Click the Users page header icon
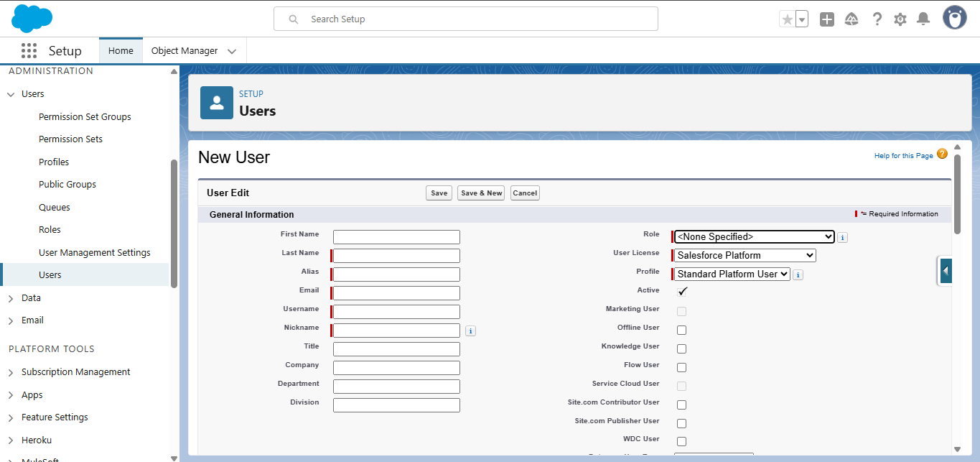 click(217, 103)
